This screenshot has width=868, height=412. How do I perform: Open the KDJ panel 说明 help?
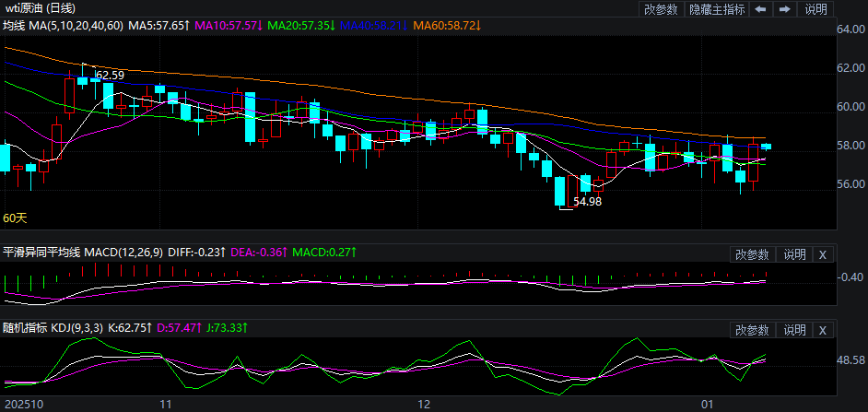pyautogui.click(x=793, y=330)
